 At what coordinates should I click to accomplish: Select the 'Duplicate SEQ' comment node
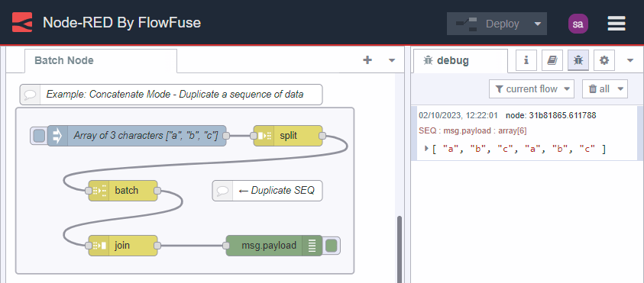[267, 191]
